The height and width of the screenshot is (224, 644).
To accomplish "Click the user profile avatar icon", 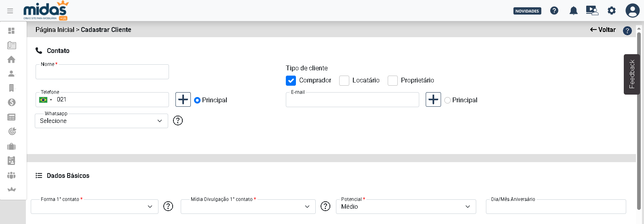I will (x=632, y=11).
